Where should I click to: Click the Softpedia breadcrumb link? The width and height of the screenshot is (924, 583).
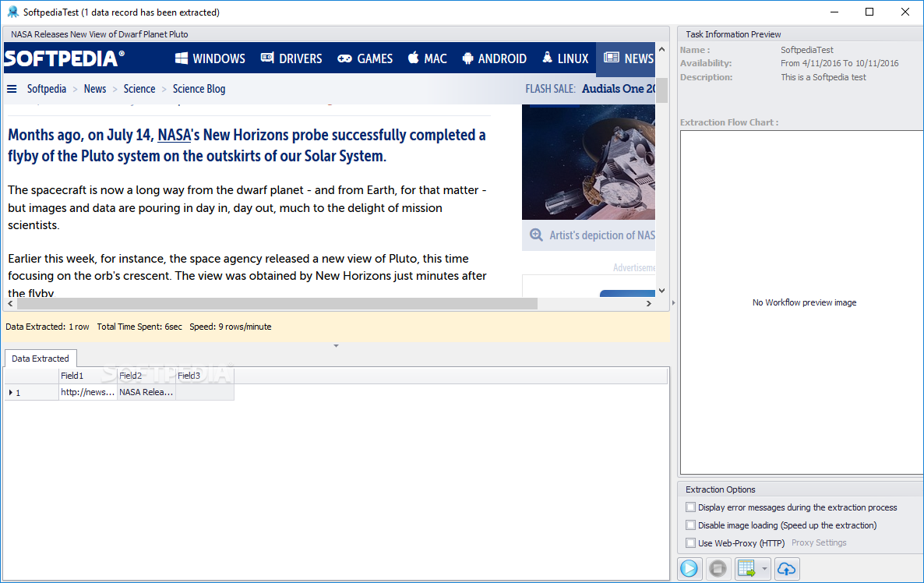click(47, 89)
